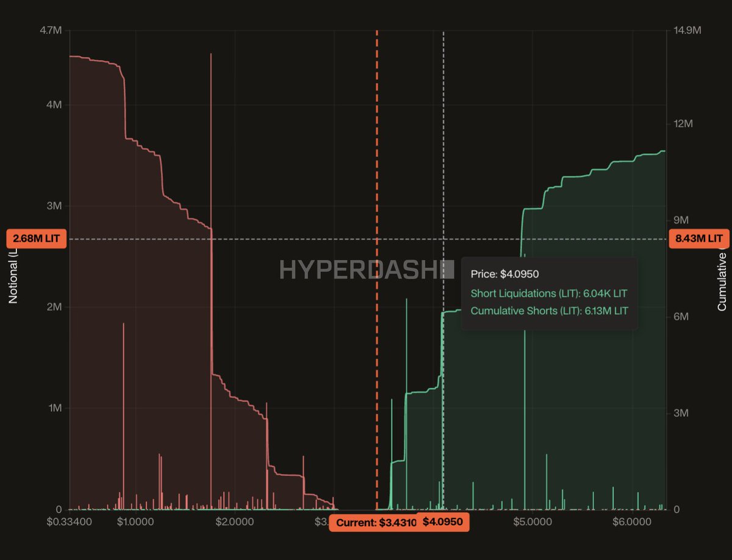Image resolution: width=732 pixels, height=560 pixels.
Task: Click the $2.0000 x-axis tick label
Action: click(235, 522)
